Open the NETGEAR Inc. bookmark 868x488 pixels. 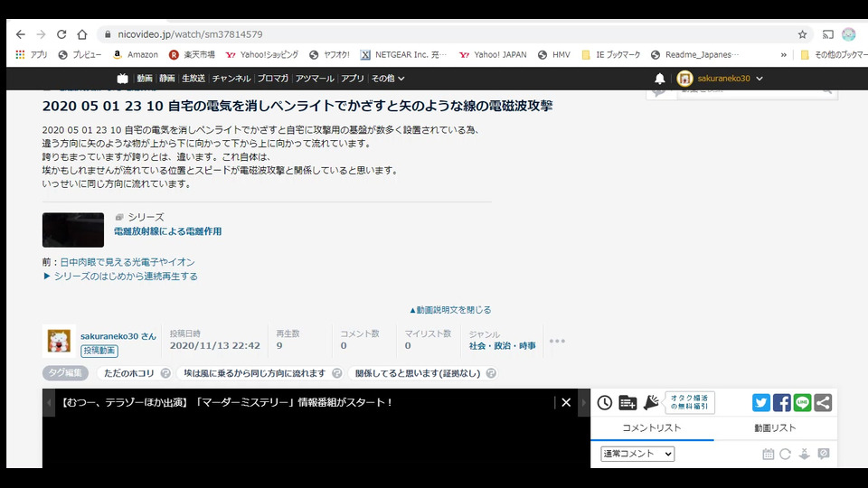coord(403,55)
